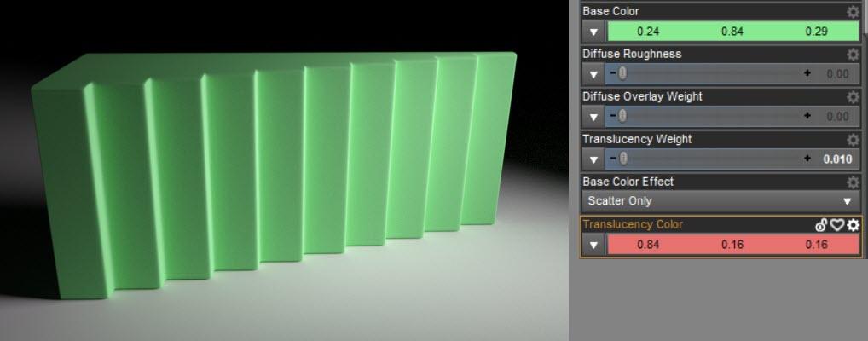Increase Diffuse Overlay Weight with plus button
Viewport: 868px width, 341px height.
tap(807, 116)
